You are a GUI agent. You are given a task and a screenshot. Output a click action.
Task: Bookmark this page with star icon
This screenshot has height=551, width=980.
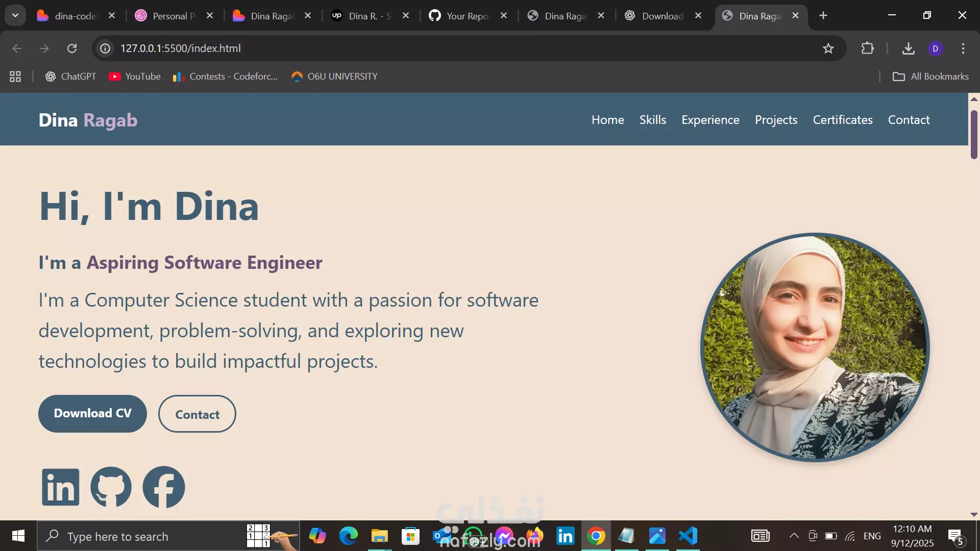[x=828, y=48]
